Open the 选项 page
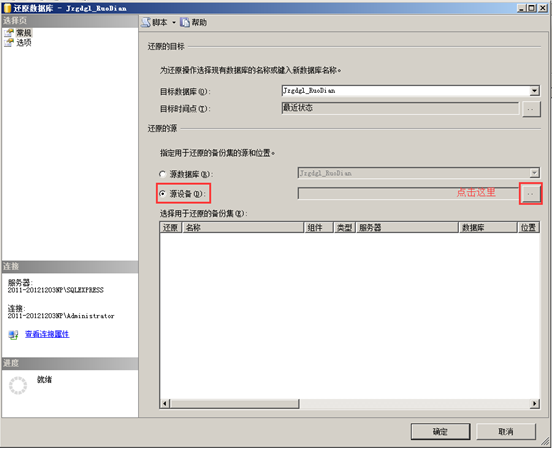The image size is (553, 451). tap(24, 43)
